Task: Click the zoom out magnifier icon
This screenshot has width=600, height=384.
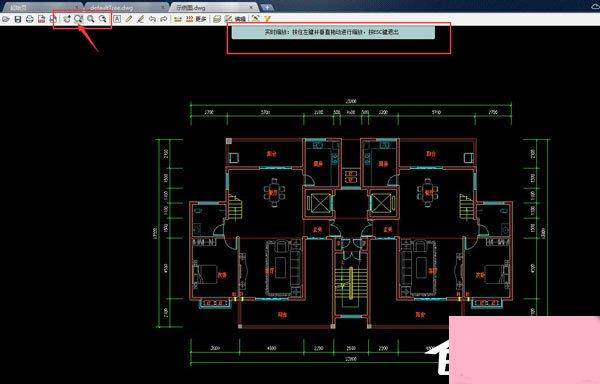Action: [103, 19]
